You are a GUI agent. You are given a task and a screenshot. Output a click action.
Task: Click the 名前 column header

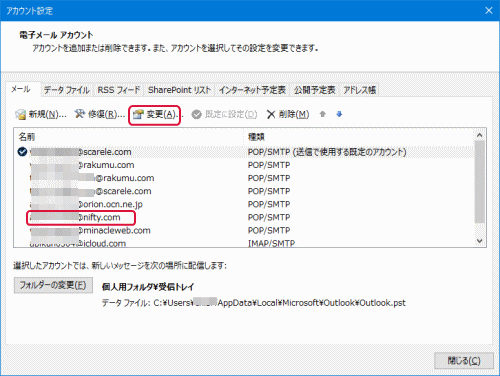click(x=129, y=137)
